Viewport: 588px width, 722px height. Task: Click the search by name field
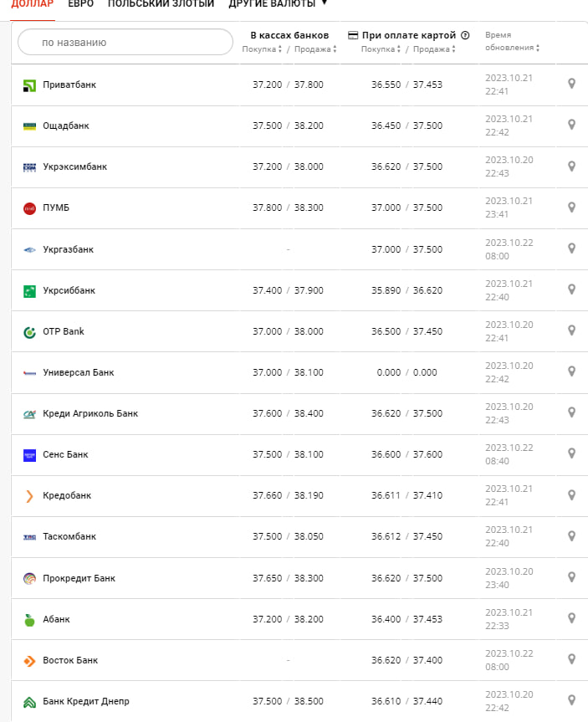click(x=125, y=42)
